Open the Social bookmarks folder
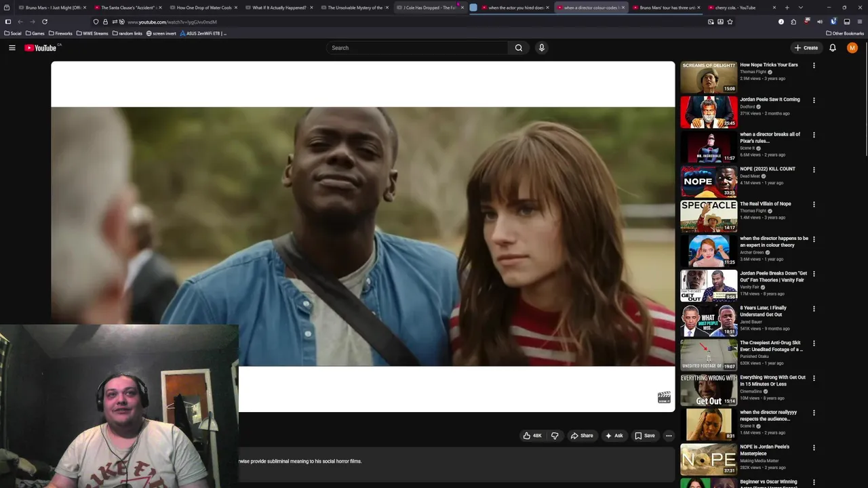 pos(13,33)
